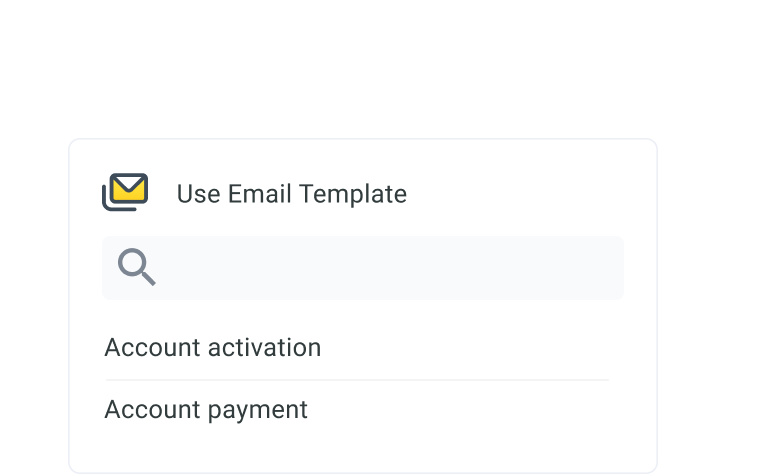
Task: Tap the gray search glass in the search bar
Action: 136,267
